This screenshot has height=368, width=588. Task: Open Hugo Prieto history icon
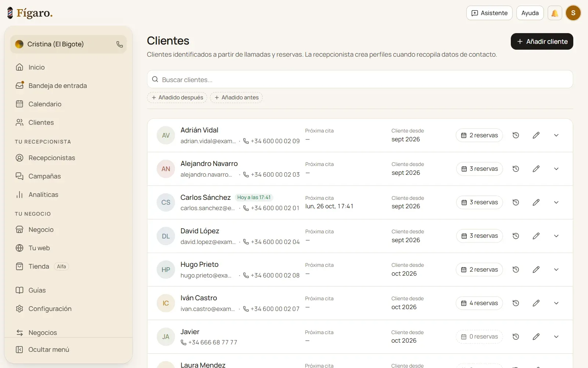click(x=516, y=269)
